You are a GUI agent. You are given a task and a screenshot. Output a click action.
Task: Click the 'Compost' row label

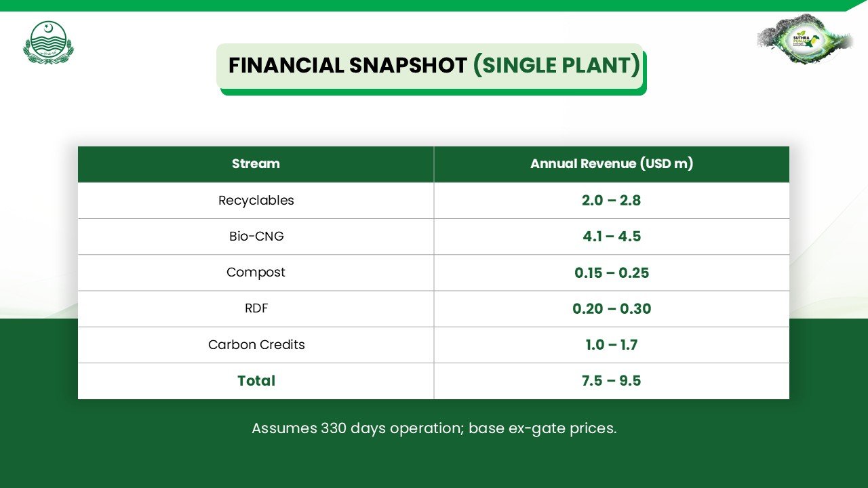click(x=256, y=272)
